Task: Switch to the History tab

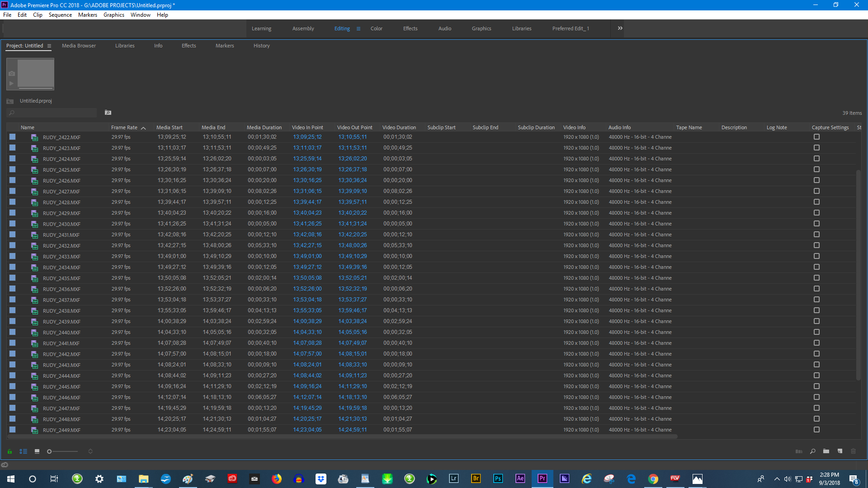Action: tap(261, 46)
